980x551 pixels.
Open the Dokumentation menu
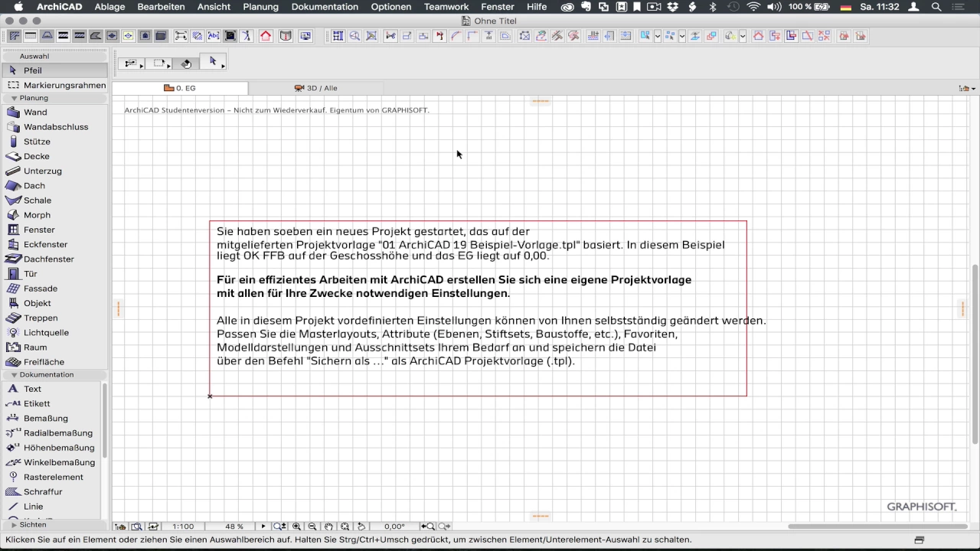pos(325,7)
